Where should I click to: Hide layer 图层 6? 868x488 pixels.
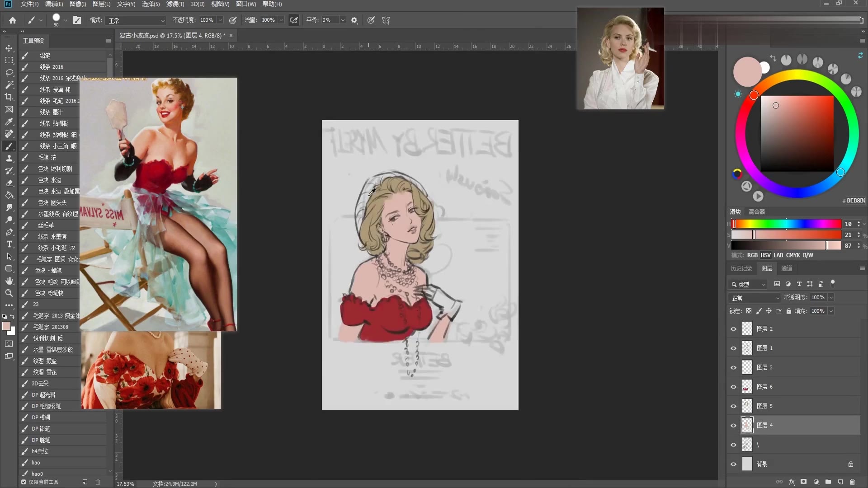(734, 387)
